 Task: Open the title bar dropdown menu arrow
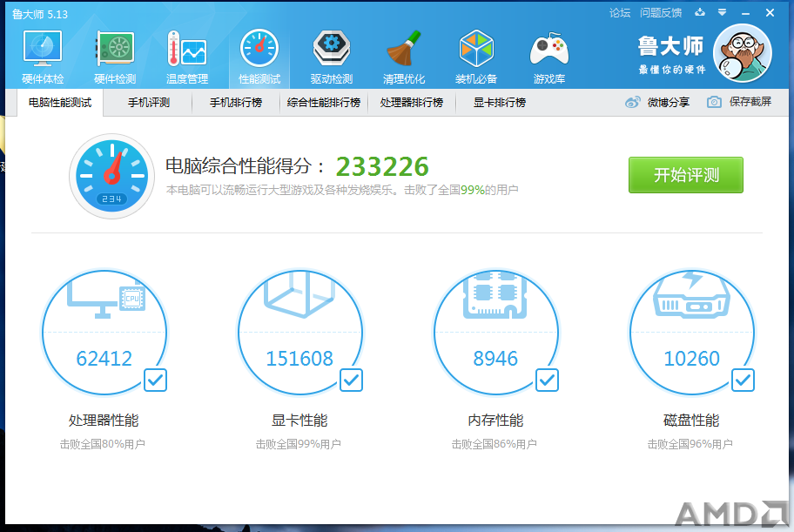722,13
